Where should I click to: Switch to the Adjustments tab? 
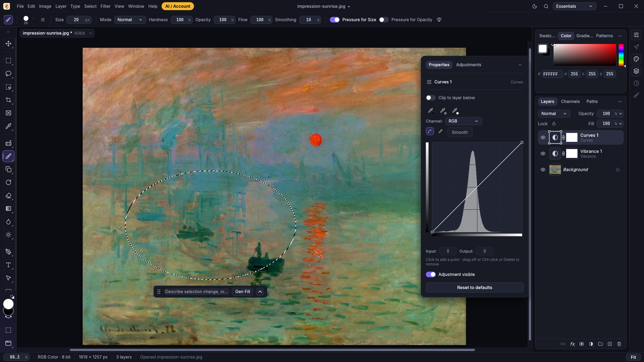pos(469,65)
